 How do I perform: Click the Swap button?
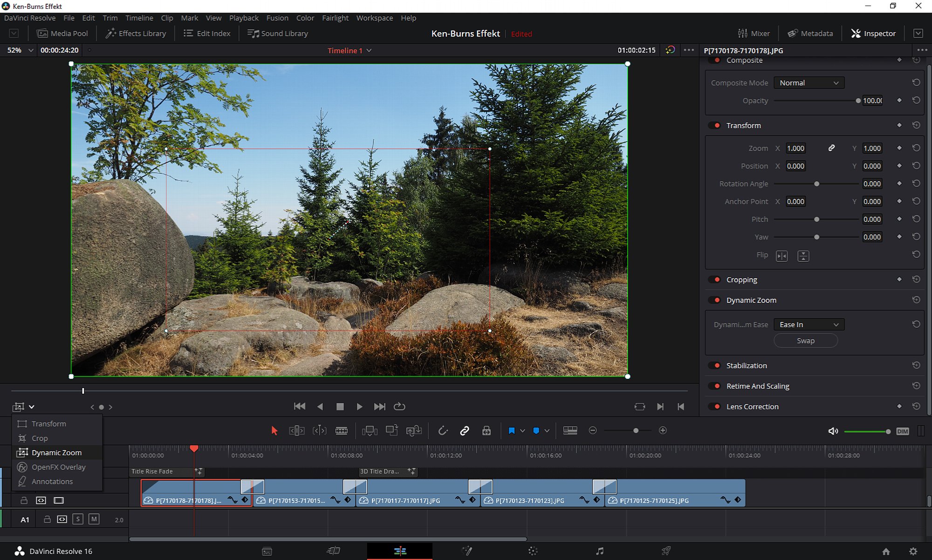(x=805, y=341)
